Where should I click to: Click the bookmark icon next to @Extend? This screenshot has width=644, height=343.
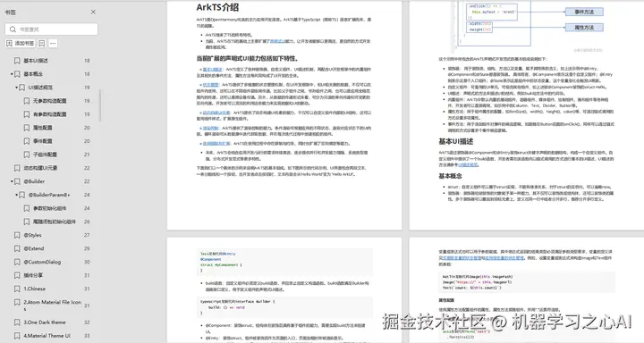(x=17, y=248)
